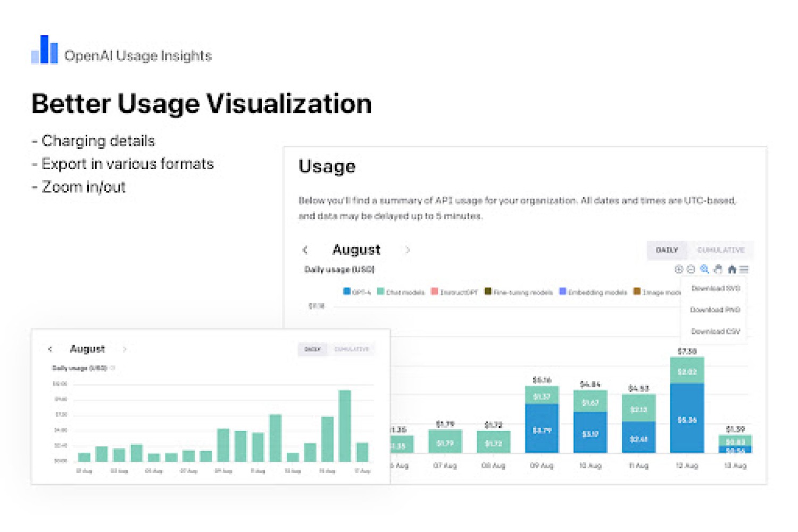Click the '09 Aug' axis label in large chart
This screenshot has height=532, width=798.
542,465
